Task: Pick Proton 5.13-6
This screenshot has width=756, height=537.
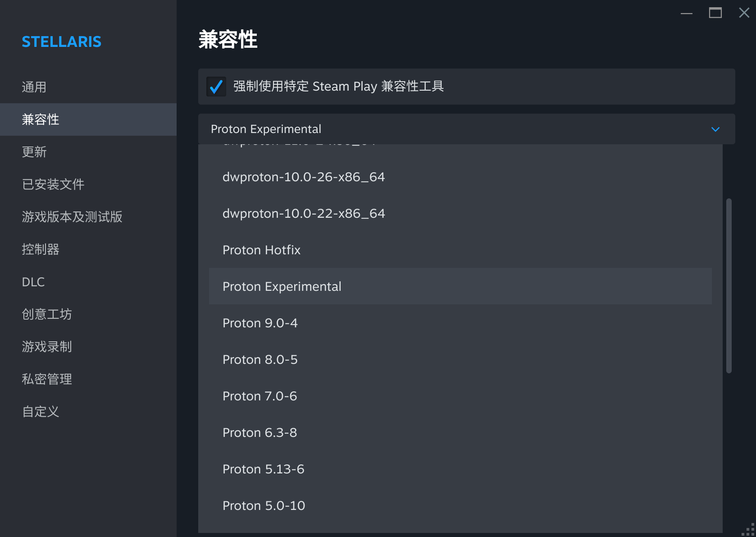Action: (460, 469)
